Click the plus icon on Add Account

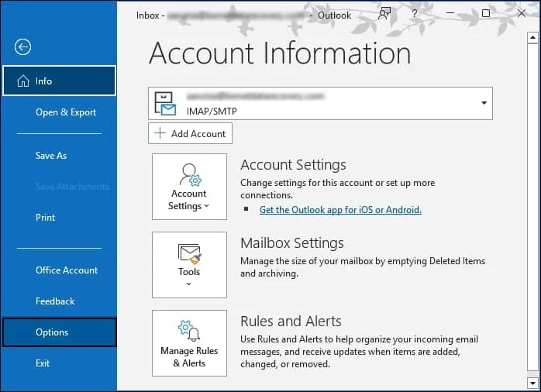pos(160,133)
